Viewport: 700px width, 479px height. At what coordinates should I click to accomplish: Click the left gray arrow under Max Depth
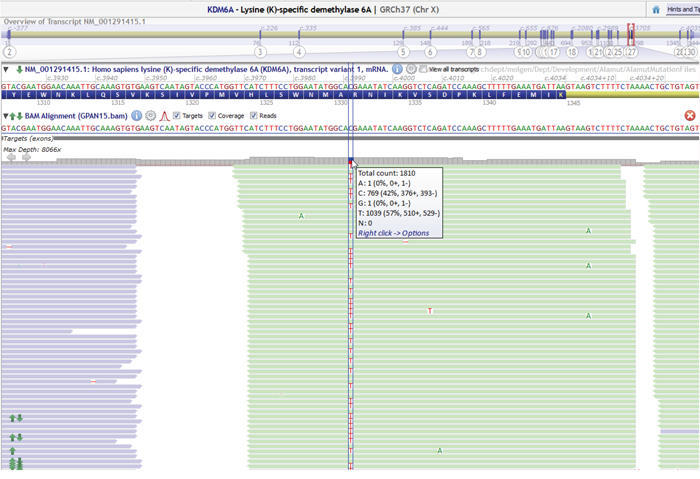click(x=11, y=157)
